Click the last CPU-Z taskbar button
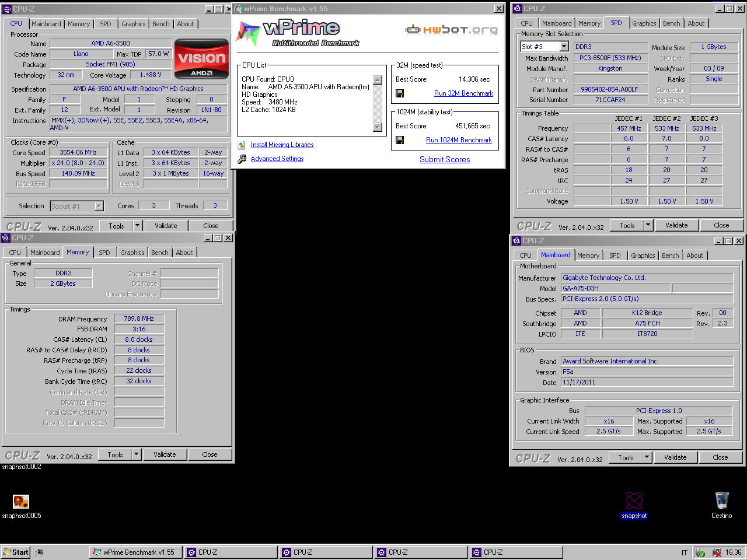 pos(516,552)
